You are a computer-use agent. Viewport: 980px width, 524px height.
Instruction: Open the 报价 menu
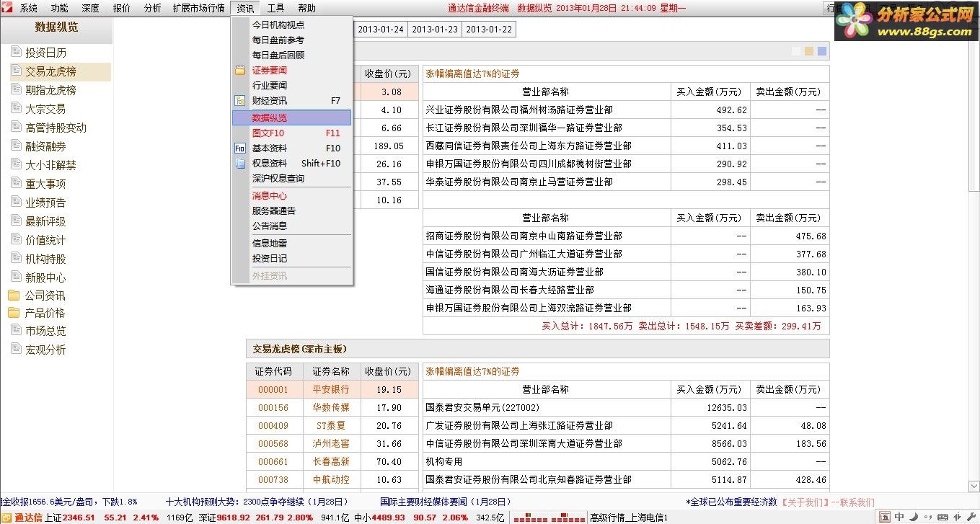pyautogui.click(x=122, y=9)
